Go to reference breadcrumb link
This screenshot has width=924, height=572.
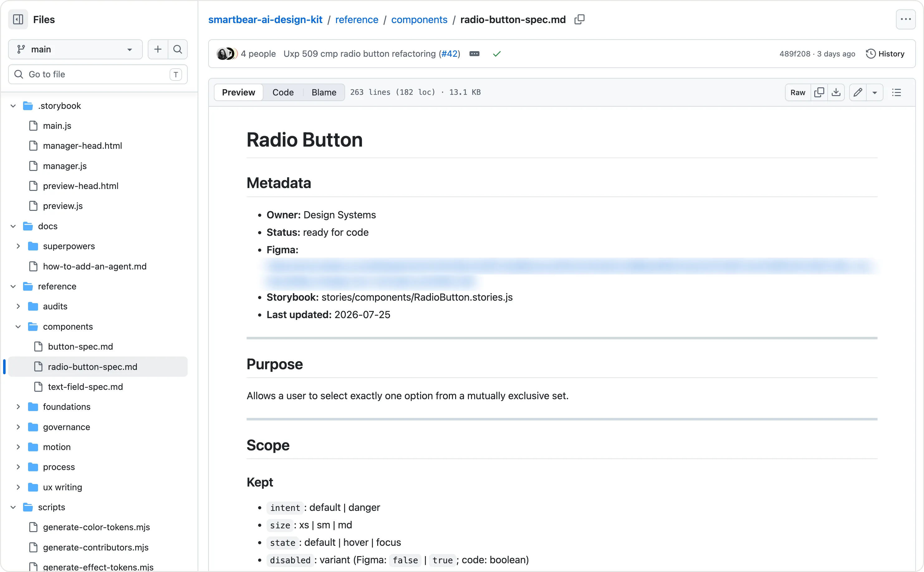tap(357, 19)
